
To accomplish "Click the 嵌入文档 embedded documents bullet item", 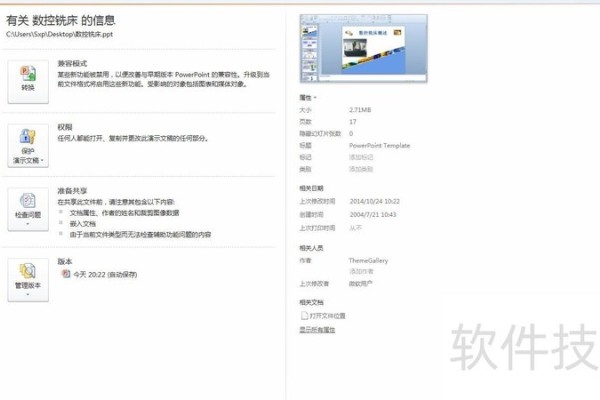I will [x=83, y=224].
